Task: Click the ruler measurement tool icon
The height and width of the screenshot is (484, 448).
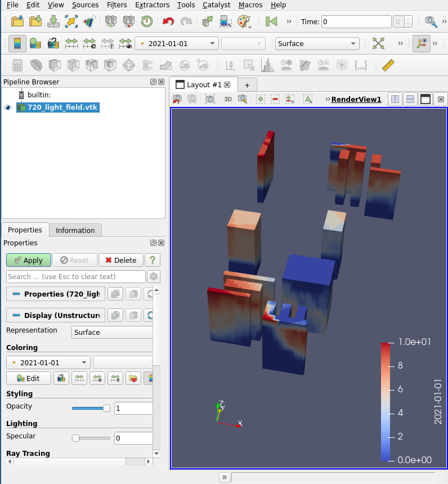Action: [388, 65]
